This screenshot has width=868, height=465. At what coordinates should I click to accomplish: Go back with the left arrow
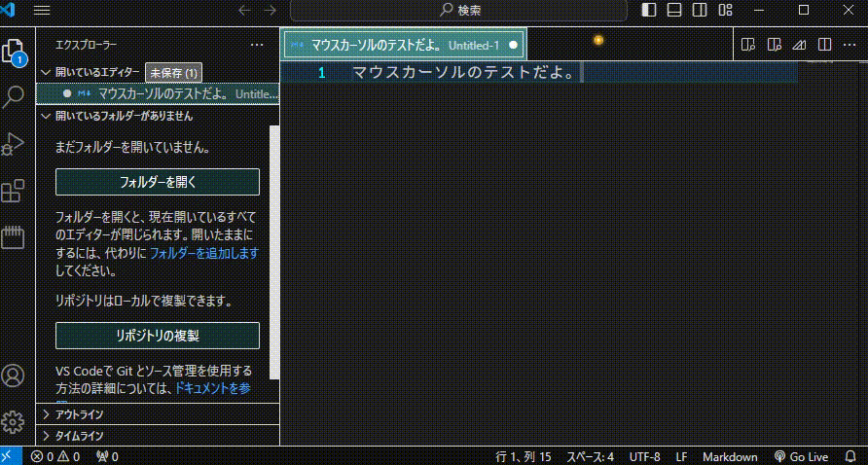click(x=244, y=10)
